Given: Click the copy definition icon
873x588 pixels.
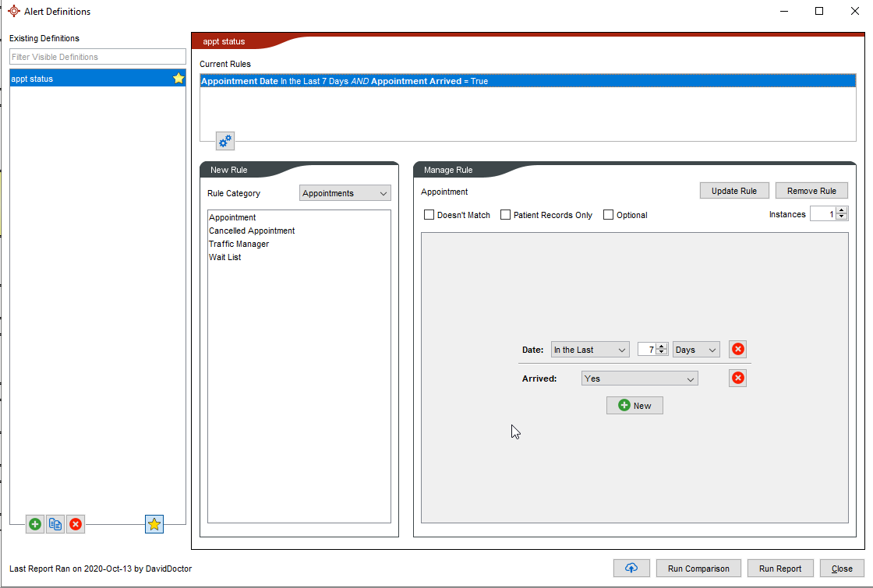Looking at the screenshot, I should point(55,524).
